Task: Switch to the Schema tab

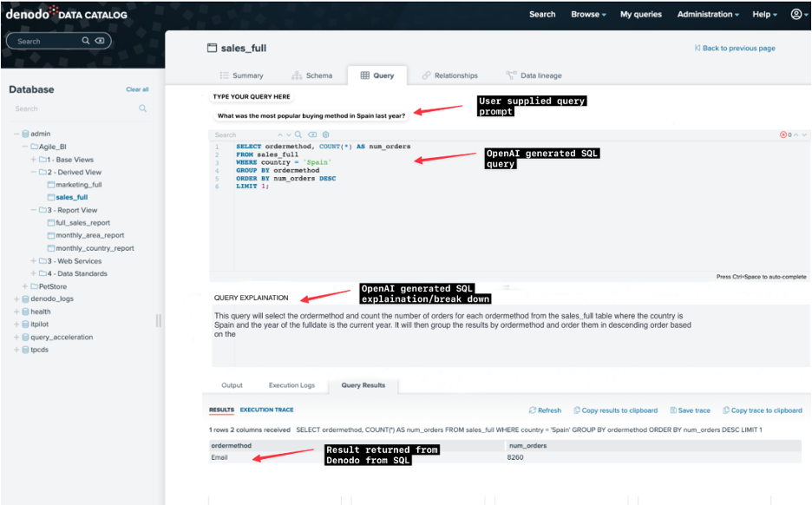Action: tap(311, 75)
